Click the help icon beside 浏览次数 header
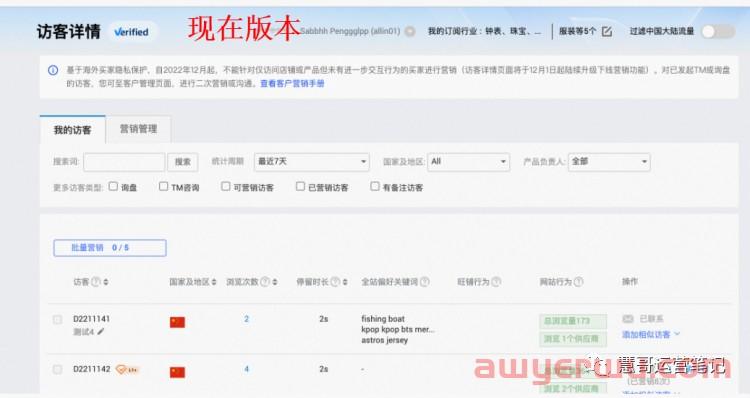 [x=265, y=282]
